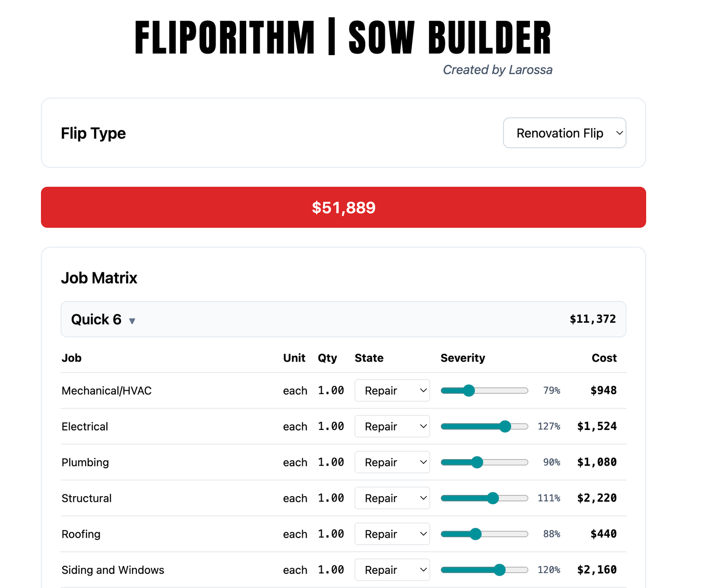
Task: Open the State dropdown for Mechanical/HVAC
Action: tap(392, 390)
